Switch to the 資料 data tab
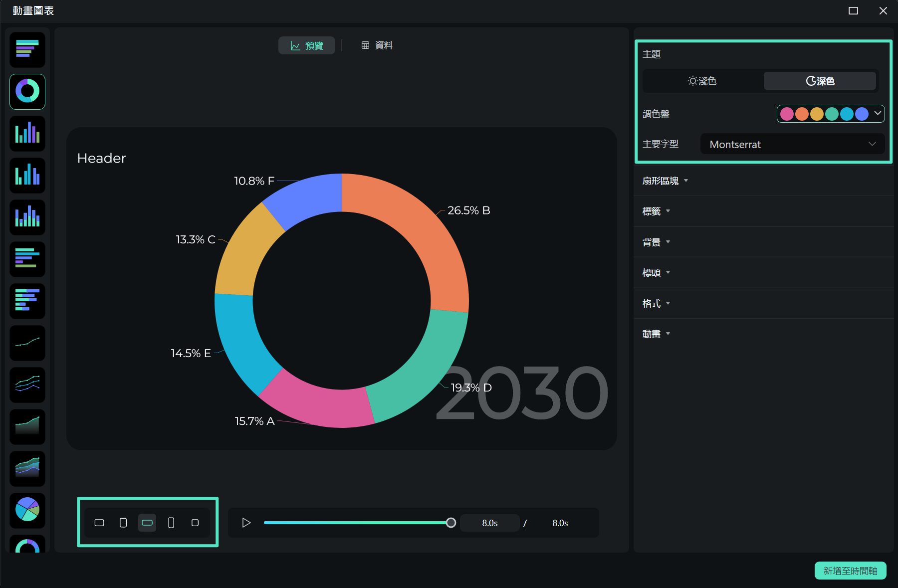The image size is (898, 588). tap(377, 45)
